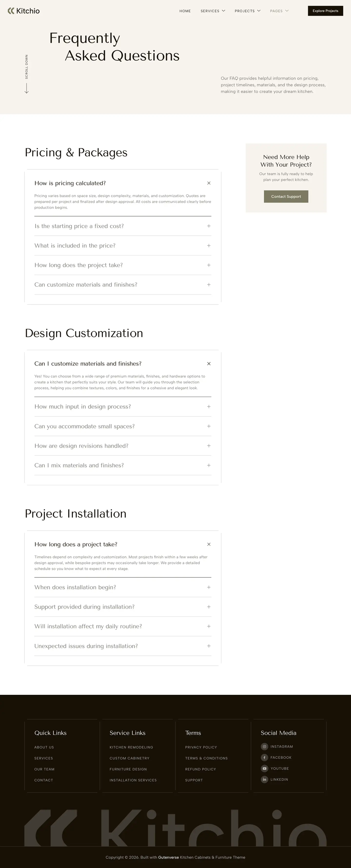Click the Kitchio logo icon in header
Image resolution: width=351 pixels, height=868 pixels.
click(11, 11)
